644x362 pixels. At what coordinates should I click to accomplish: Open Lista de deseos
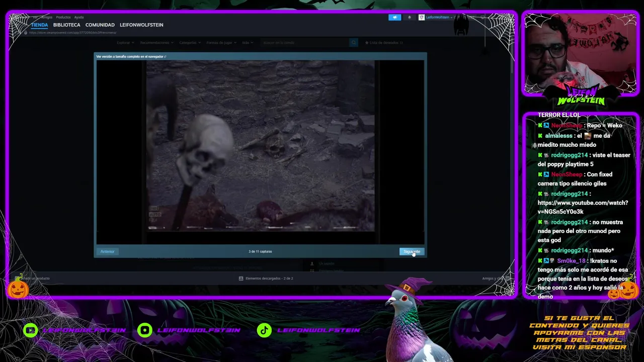pyautogui.click(x=384, y=43)
